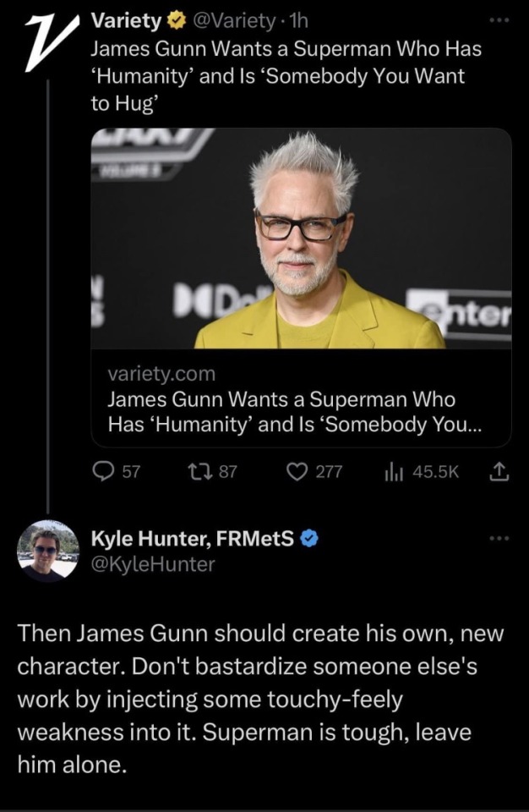The width and height of the screenshot is (529, 812).
Task: Open the article headline in the link card
Action: click(296, 410)
